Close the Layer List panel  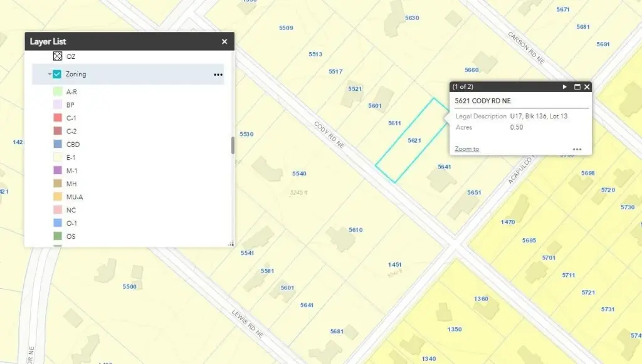[224, 42]
